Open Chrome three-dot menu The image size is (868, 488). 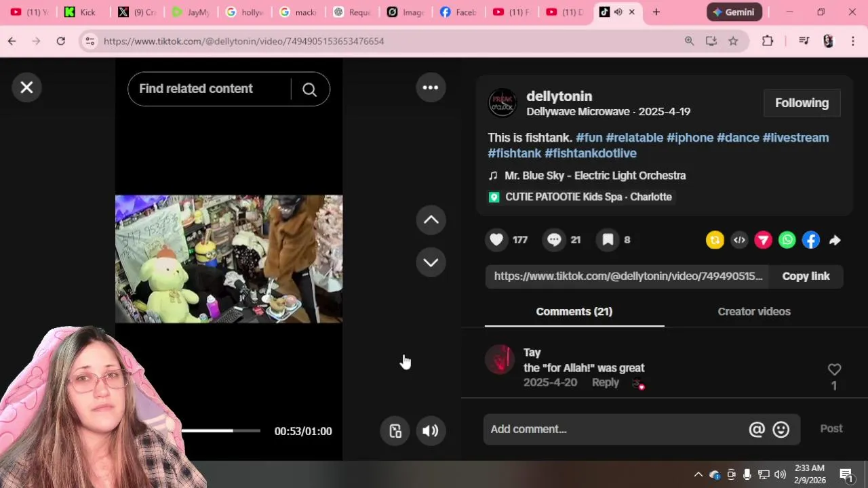853,41
